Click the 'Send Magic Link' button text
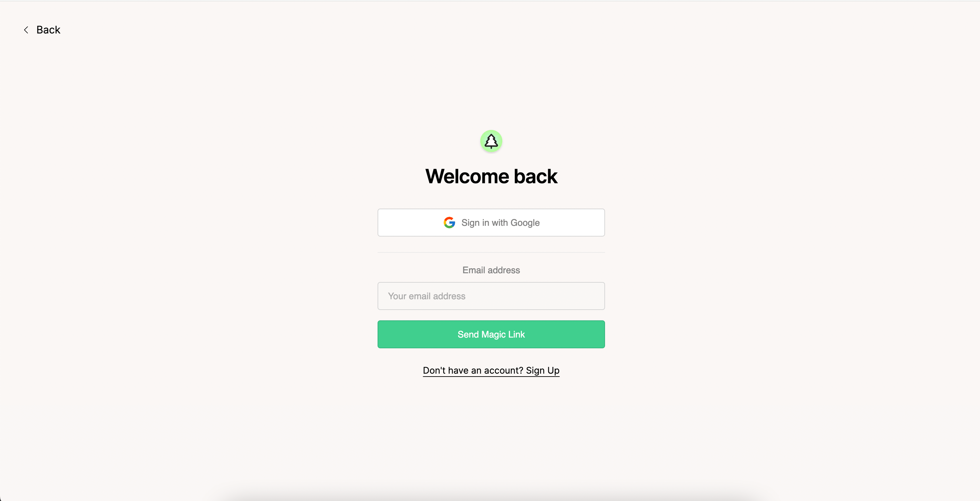 491,334
